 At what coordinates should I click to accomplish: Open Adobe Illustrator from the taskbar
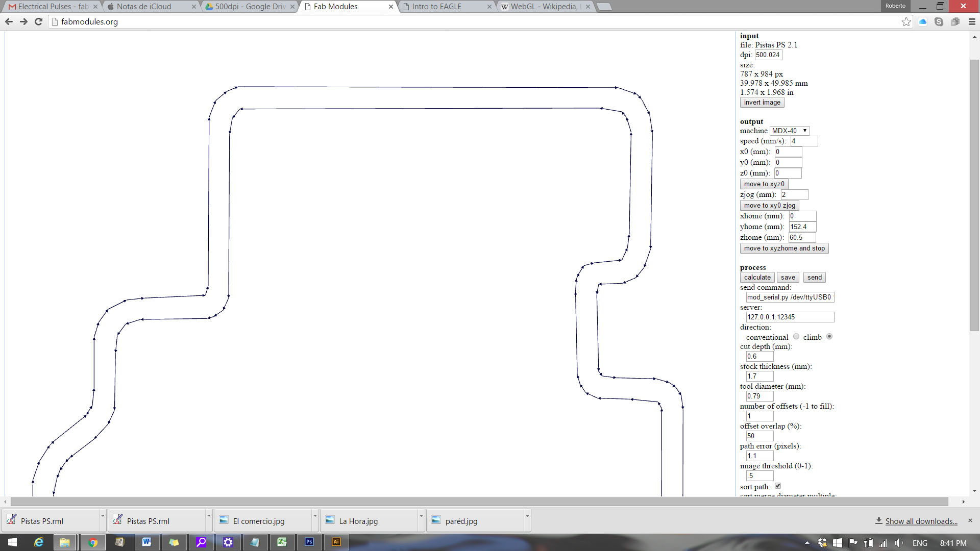pos(336,542)
